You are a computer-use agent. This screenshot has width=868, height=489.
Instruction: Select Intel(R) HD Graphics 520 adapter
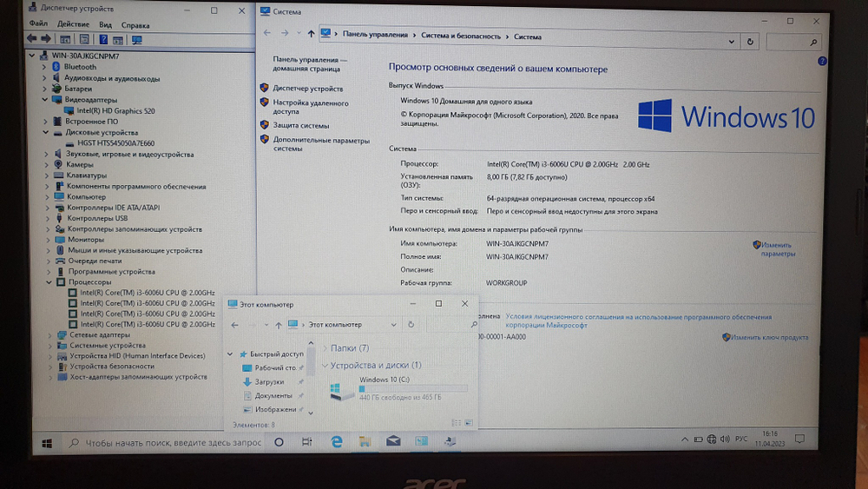pyautogui.click(x=115, y=111)
